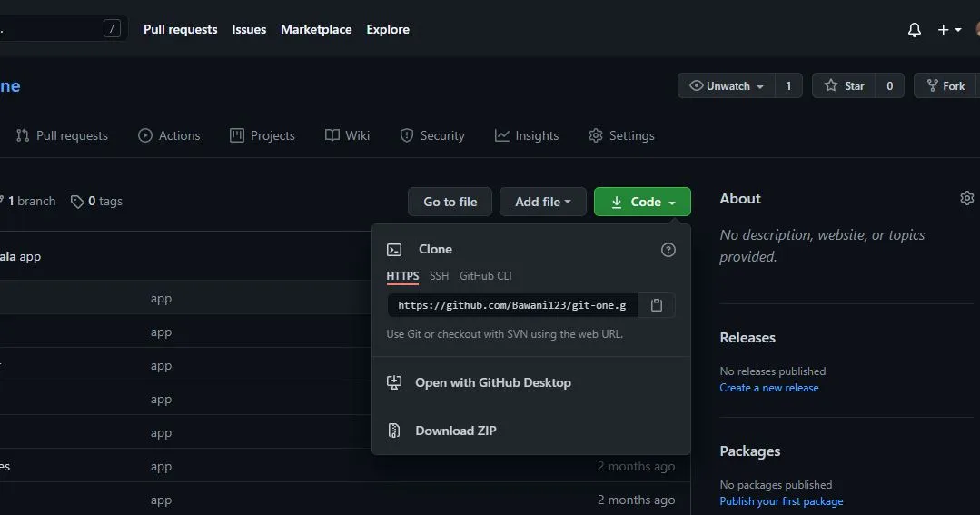Open the Projects tab
This screenshot has width=980, height=515.
tap(262, 135)
